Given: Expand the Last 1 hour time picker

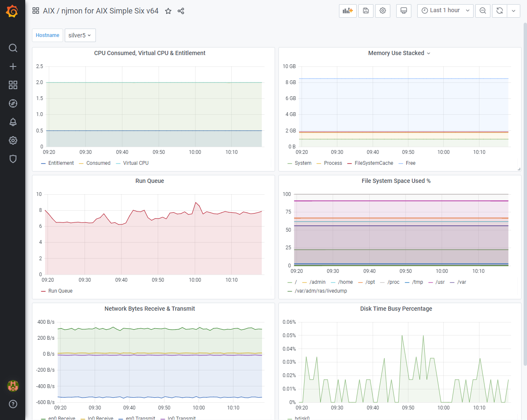Looking at the screenshot, I should (445, 11).
